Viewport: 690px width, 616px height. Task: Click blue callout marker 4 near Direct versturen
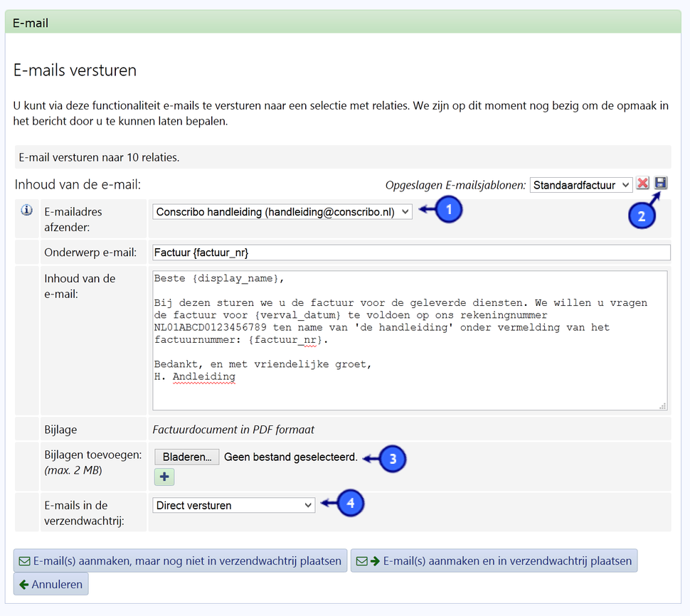click(351, 503)
